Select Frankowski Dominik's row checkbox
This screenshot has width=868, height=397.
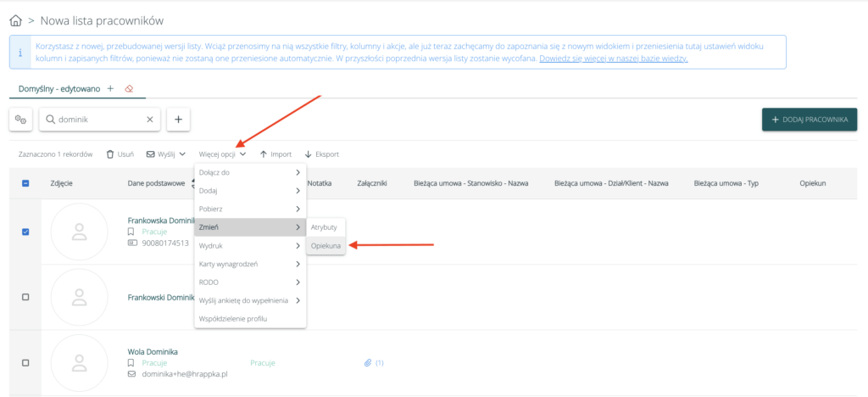25,297
